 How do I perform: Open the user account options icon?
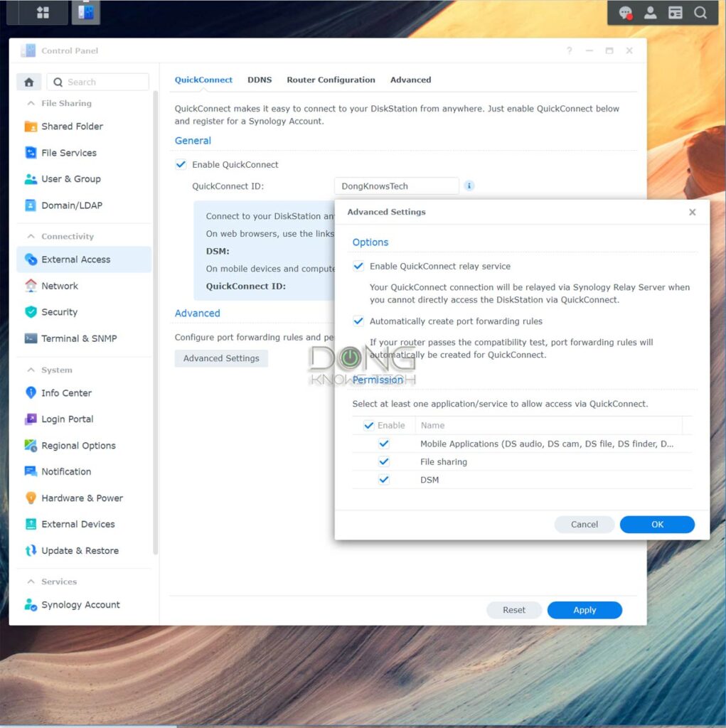click(651, 13)
